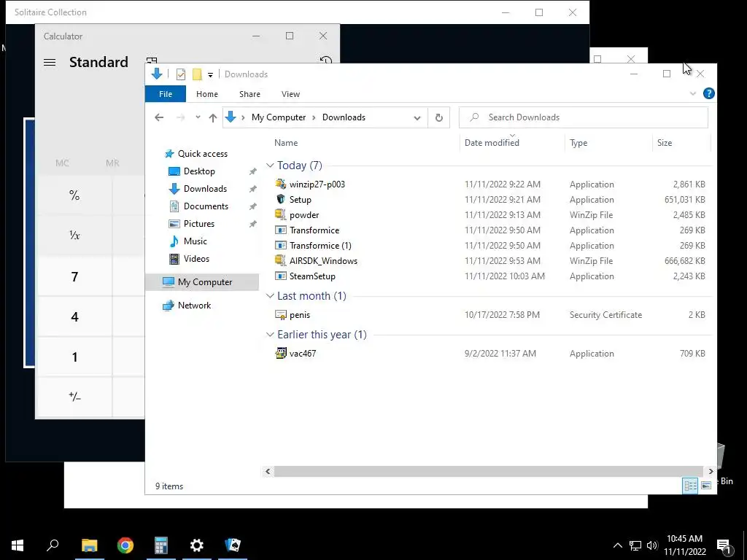Click the plus/minus button in Calculator
The image size is (747, 560).
[74, 396]
